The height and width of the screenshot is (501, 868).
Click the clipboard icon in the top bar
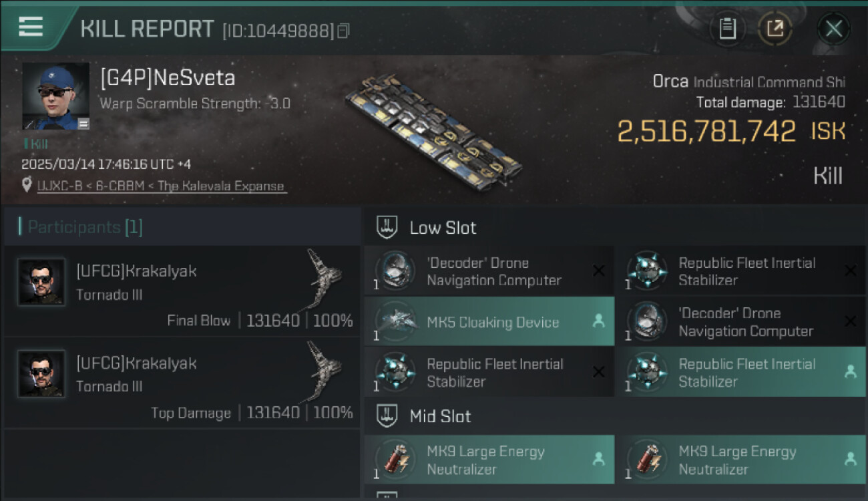click(x=727, y=29)
